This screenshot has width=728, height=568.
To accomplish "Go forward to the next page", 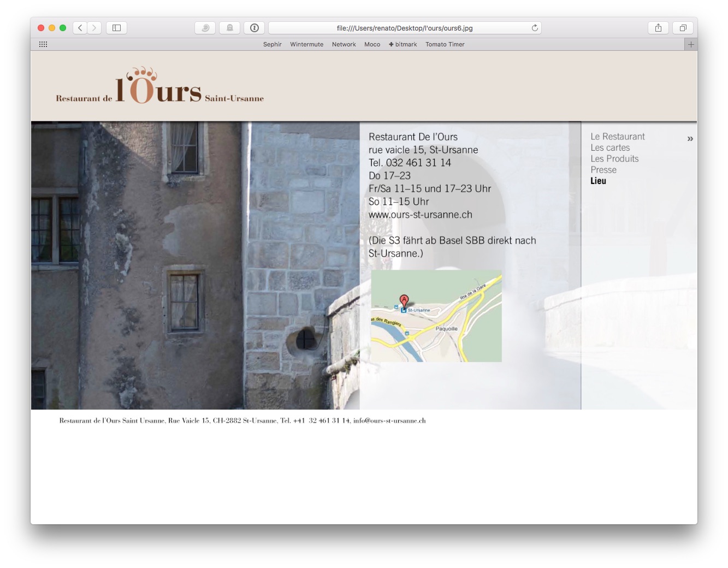I will (x=94, y=28).
